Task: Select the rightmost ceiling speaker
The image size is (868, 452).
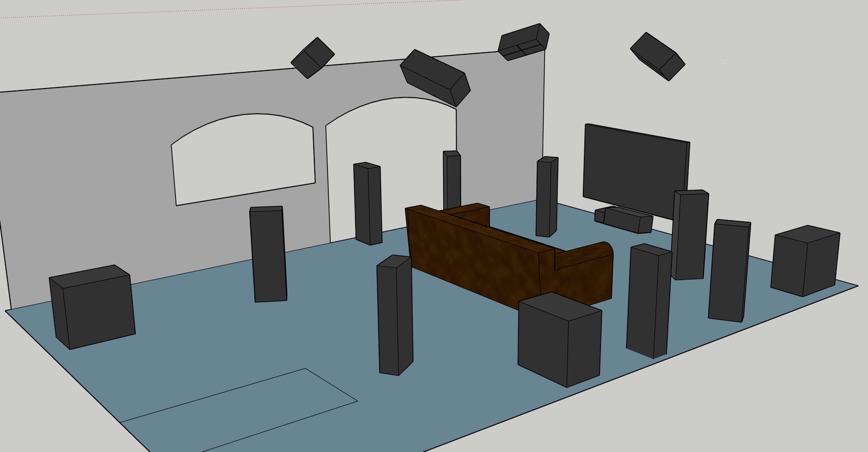Action: (657, 56)
